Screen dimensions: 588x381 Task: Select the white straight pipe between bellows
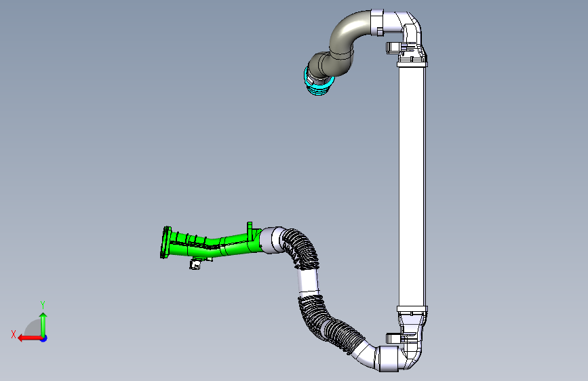309,282
